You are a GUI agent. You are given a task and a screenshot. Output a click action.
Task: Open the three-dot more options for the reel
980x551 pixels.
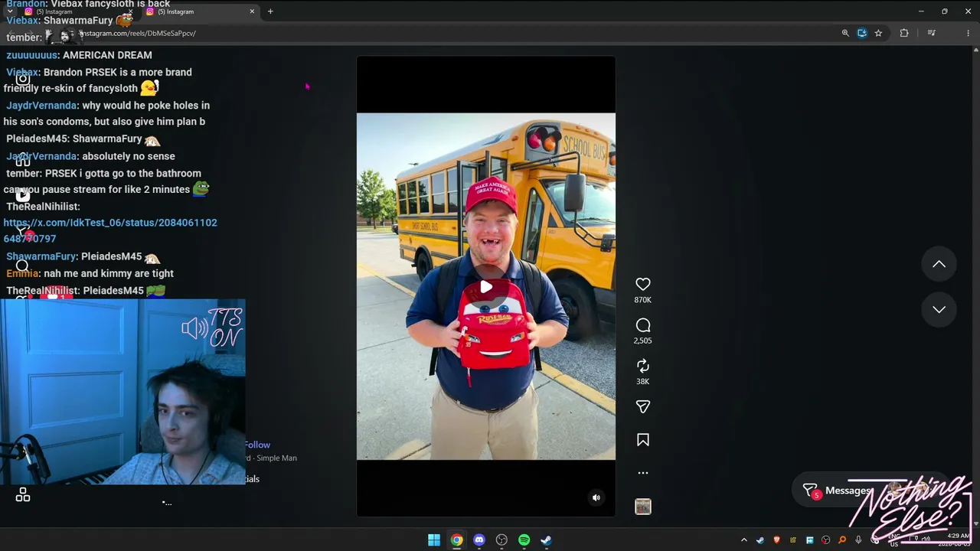tap(643, 473)
